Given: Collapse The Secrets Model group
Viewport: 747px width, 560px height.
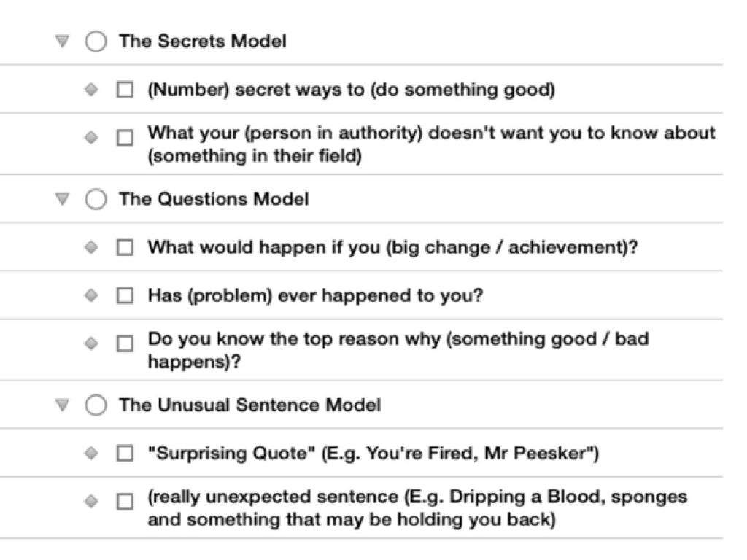Looking at the screenshot, I should [63, 42].
